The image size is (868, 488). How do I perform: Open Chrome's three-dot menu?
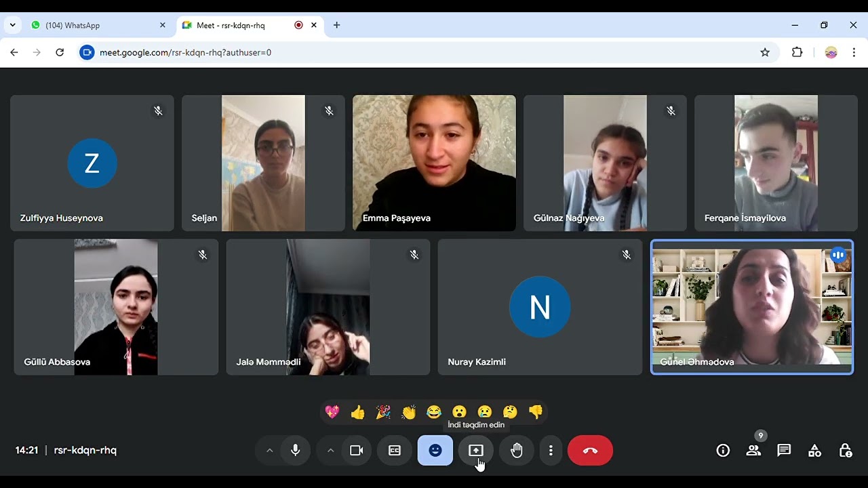(x=854, y=52)
